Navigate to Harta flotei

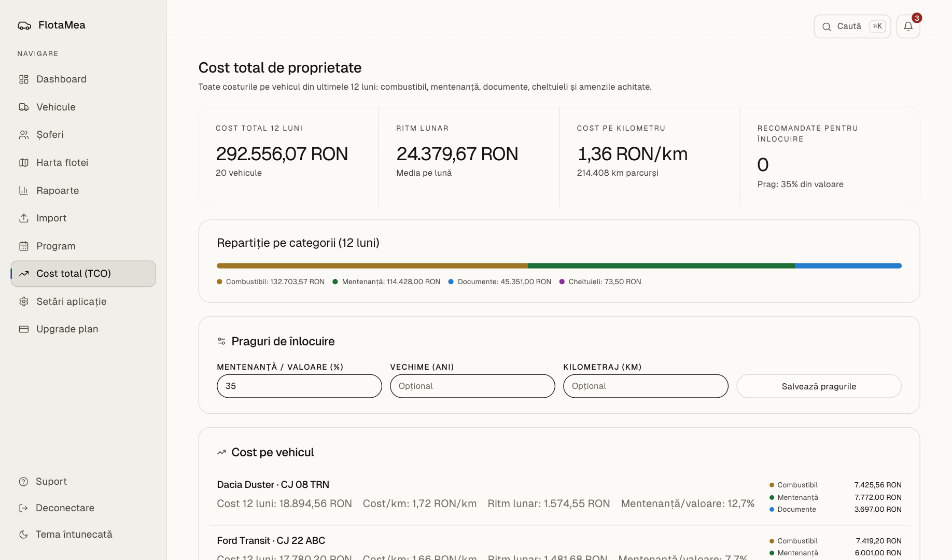pos(83,163)
